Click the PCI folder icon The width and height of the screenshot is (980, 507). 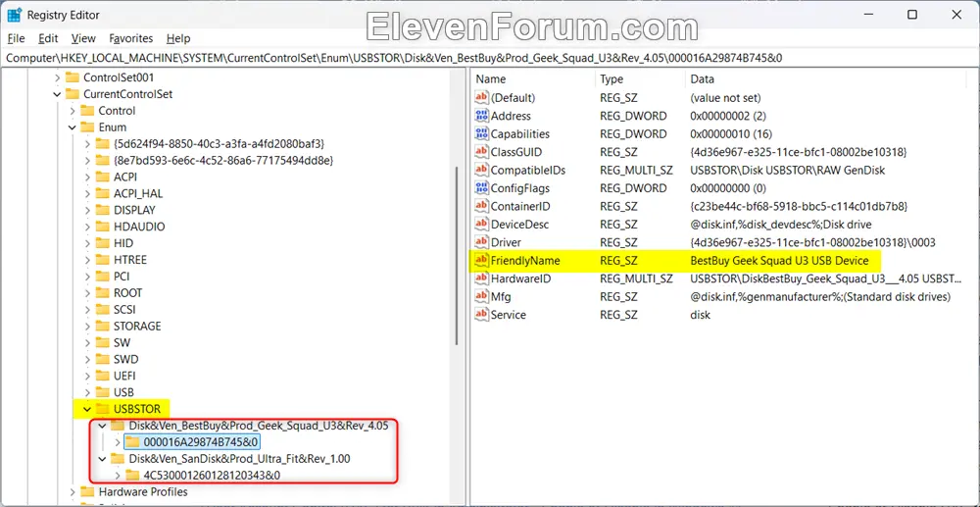click(x=103, y=277)
